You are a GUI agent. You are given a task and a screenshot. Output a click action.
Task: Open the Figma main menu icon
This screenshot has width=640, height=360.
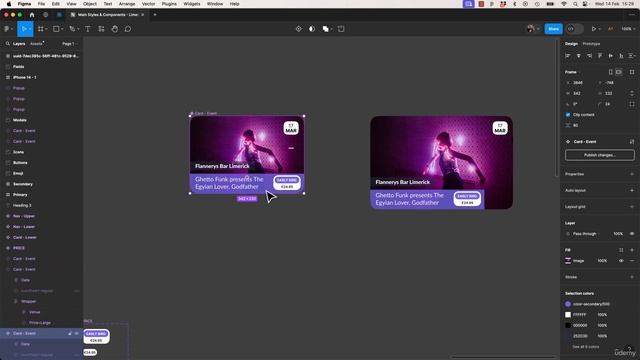click(7, 29)
